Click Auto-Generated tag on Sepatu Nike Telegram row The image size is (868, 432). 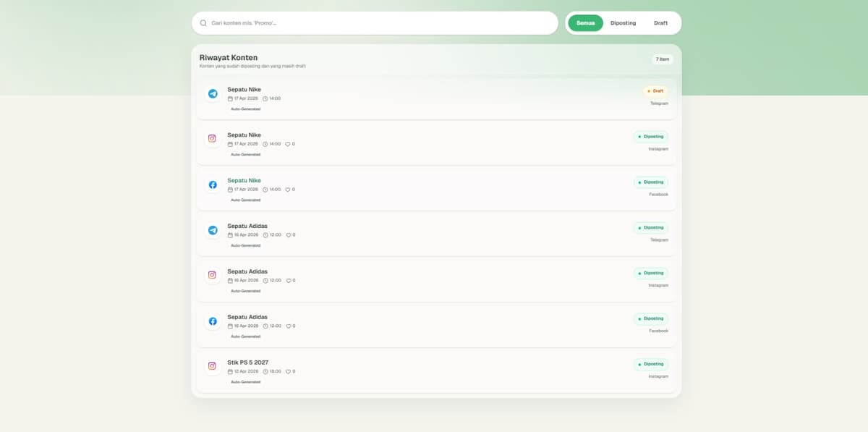pyautogui.click(x=245, y=109)
